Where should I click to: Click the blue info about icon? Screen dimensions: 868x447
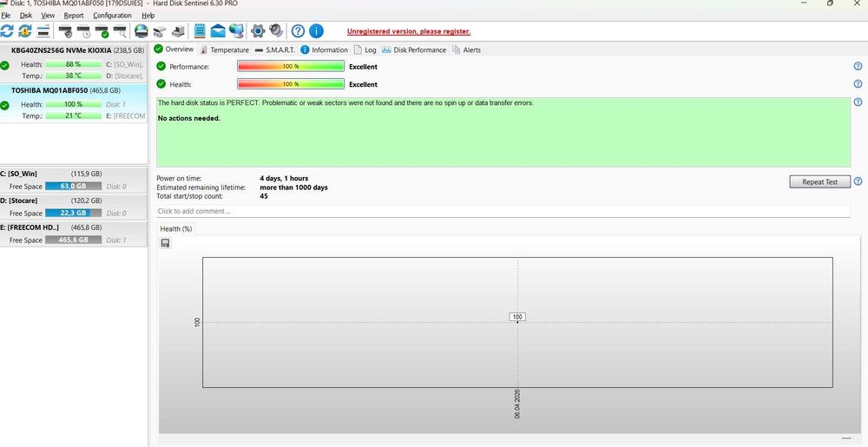(316, 31)
